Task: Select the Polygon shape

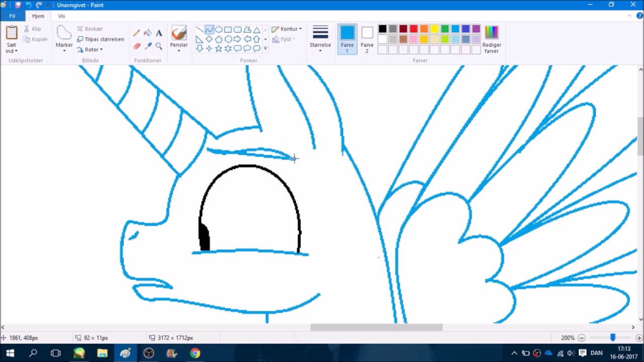Action: (x=247, y=30)
